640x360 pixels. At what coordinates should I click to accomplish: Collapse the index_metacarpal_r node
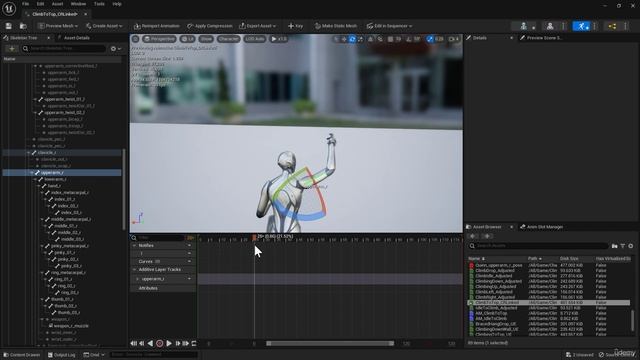(x=42, y=193)
